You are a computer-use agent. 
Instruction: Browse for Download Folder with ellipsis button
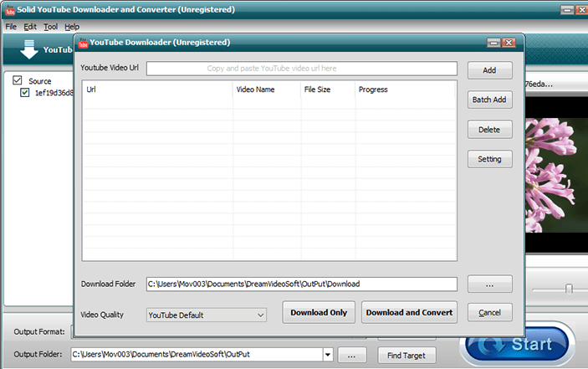490,284
